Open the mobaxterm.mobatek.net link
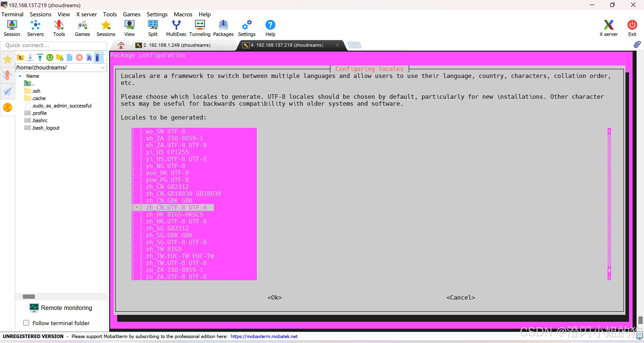The height and width of the screenshot is (343, 644). [264, 336]
